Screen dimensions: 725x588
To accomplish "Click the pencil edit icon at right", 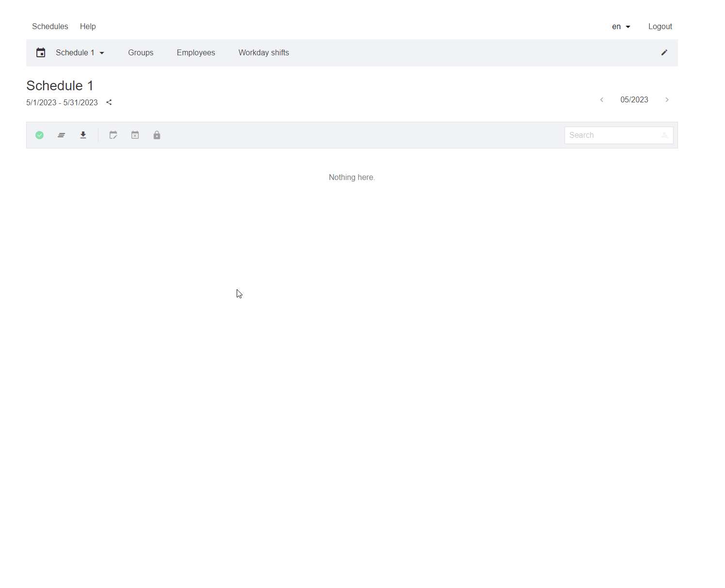I will point(664,53).
